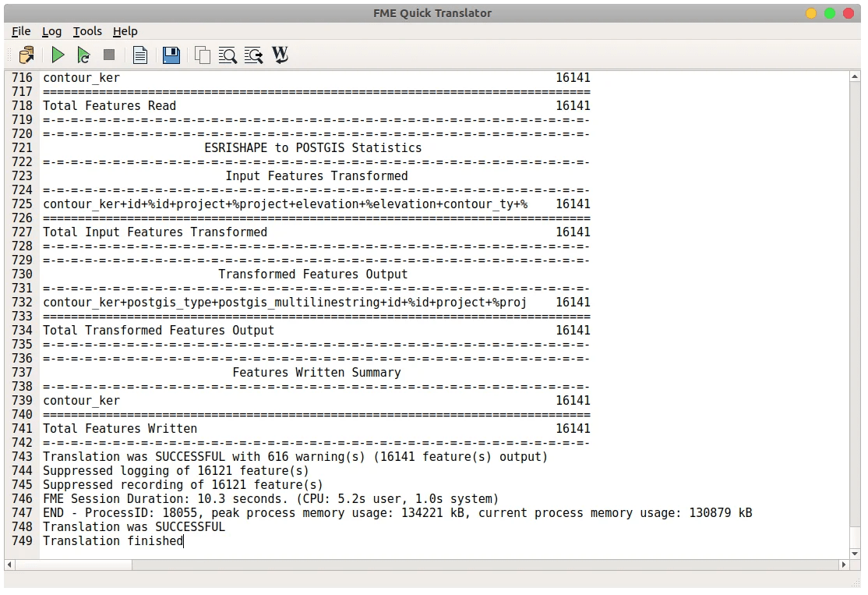Run the translation with the green play icon

(x=57, y=55)
